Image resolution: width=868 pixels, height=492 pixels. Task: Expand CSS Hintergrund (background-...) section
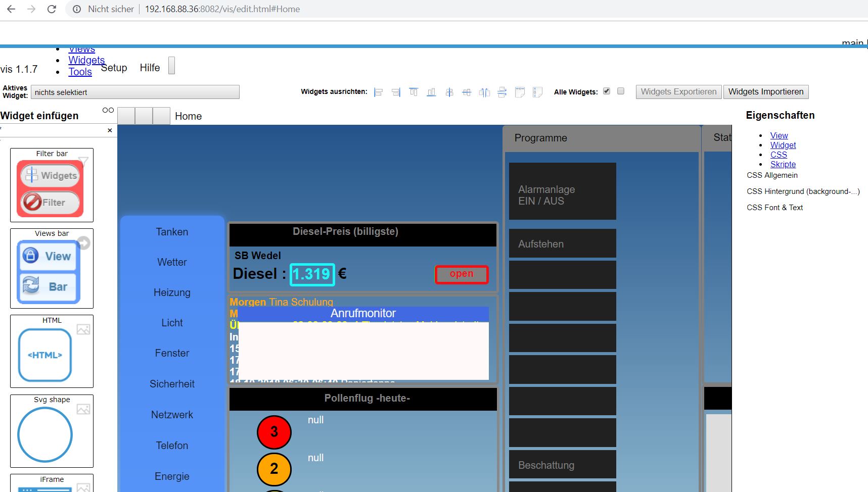point(803,191)
